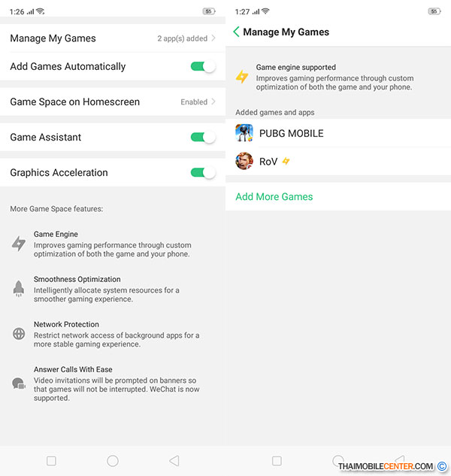Disable the Game Assistant switch
This screenshot has width=451, height=476.
click(x=203, y=137)
